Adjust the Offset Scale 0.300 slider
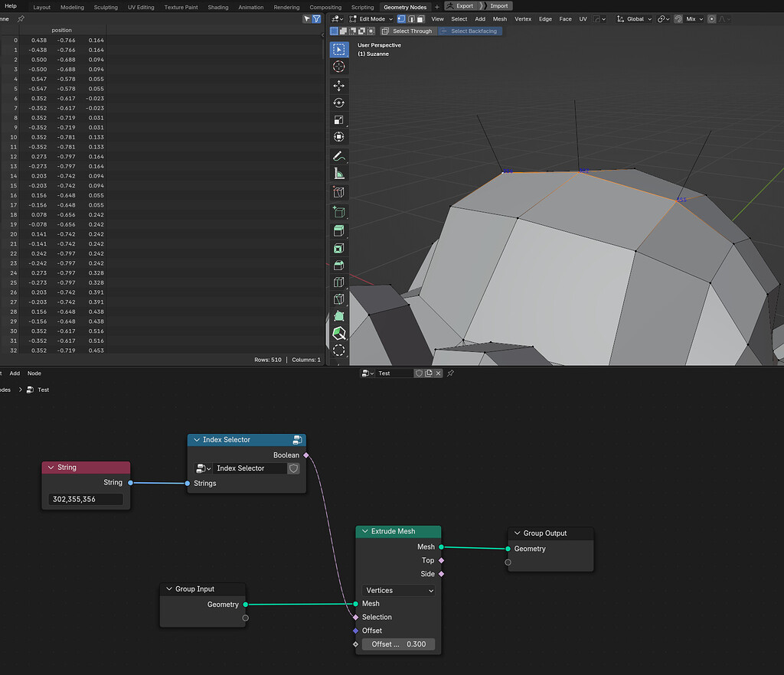This screenshot has width=784, height=675. click(398, 644)
